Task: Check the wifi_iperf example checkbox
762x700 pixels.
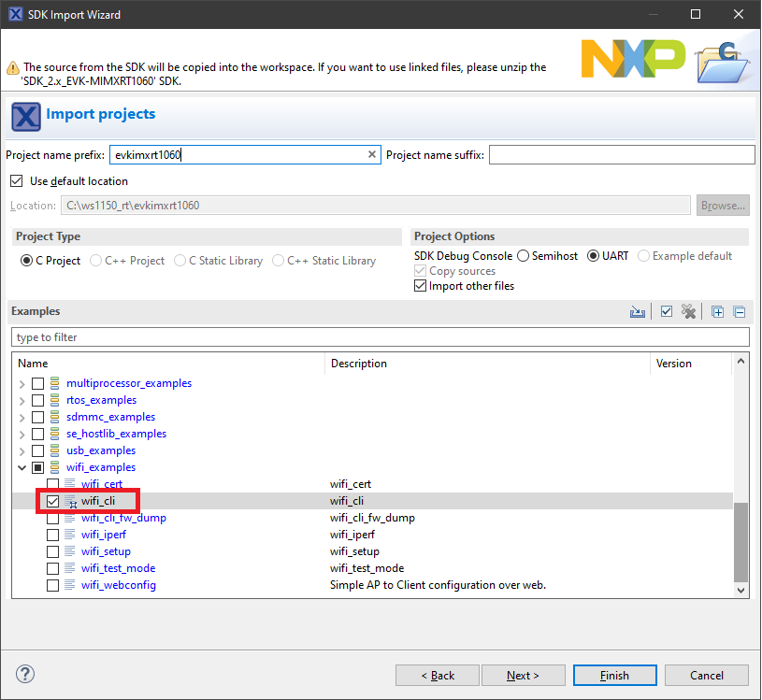Action: coord(52,535)
